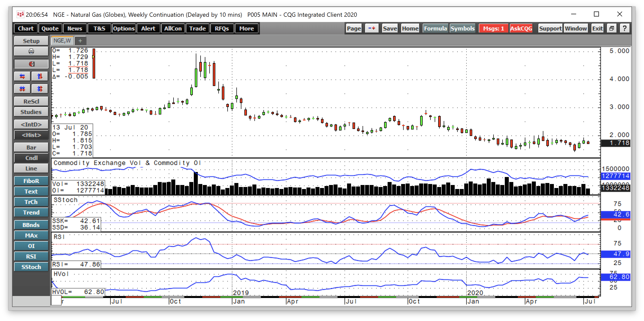Image resolution: width=644 pixels, height=321 pixels.
Task: Click the restore-windows icon beside Exit
Action: coord(611,28)
